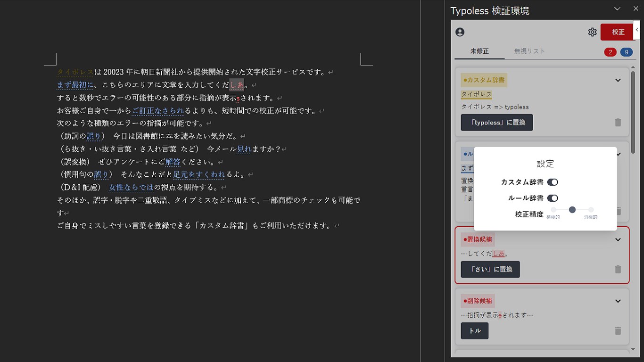Click underlined 女性ならでは in document
644x362 pixels.
[x=131, y=187]
